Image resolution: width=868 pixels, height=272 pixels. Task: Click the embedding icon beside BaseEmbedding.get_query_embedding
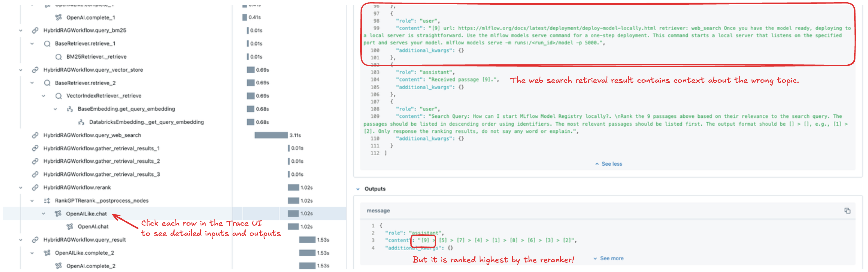(x=70, y=109)
